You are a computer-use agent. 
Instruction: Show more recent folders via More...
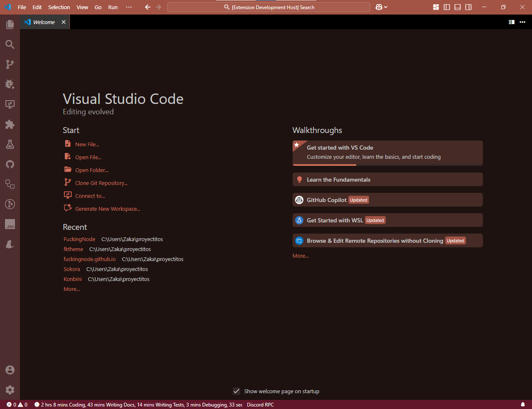pyautogui.click(x=71, y=289)
